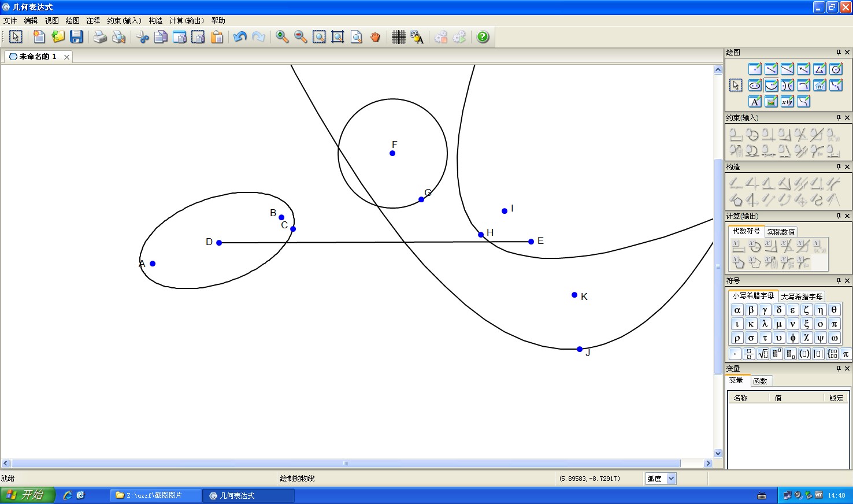The width and height of the screenshot is (853, 504).
Task: Insert the theta symbol
Action: pyautogui.click(x=834, y=310)
